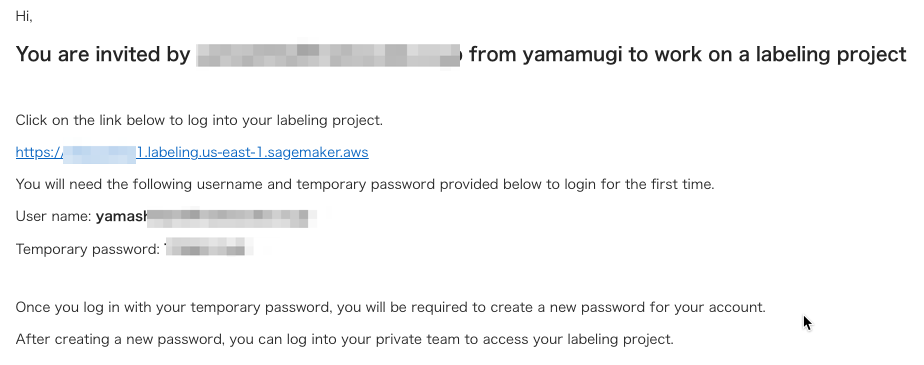Viewport: 924px width, 365px height.
Task: Click the "Temporary password:" label
Action: (x=88, y=249)
